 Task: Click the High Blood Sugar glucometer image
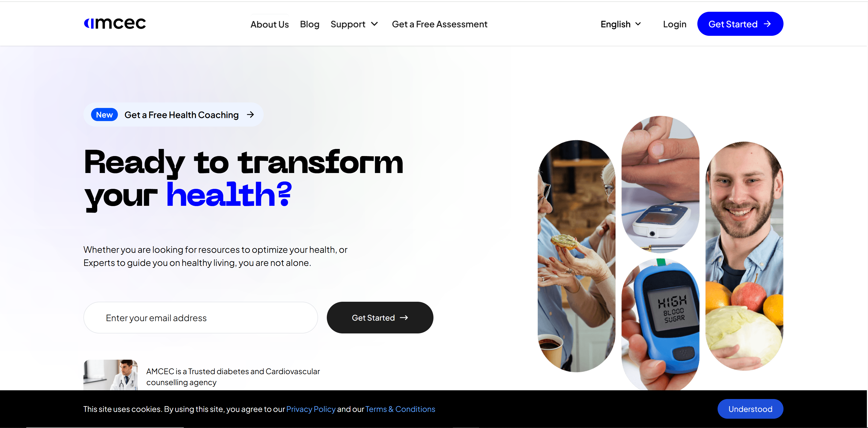660,325
